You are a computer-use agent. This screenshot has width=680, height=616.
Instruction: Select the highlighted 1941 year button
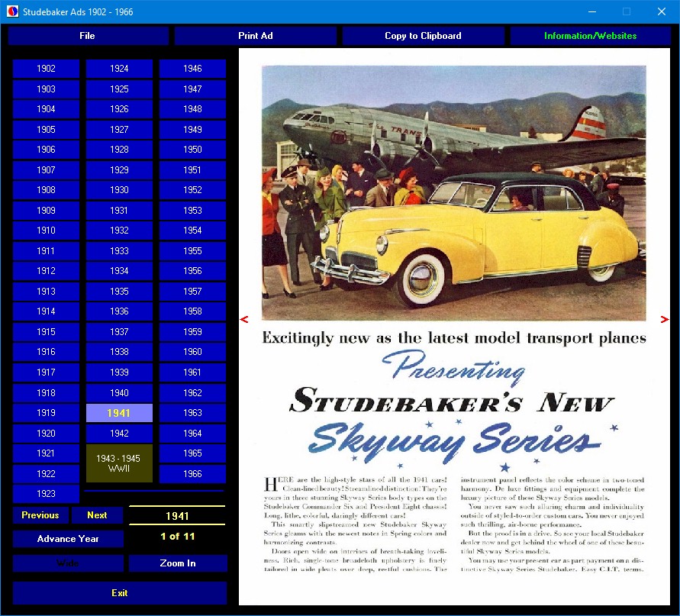pos(119,413)
